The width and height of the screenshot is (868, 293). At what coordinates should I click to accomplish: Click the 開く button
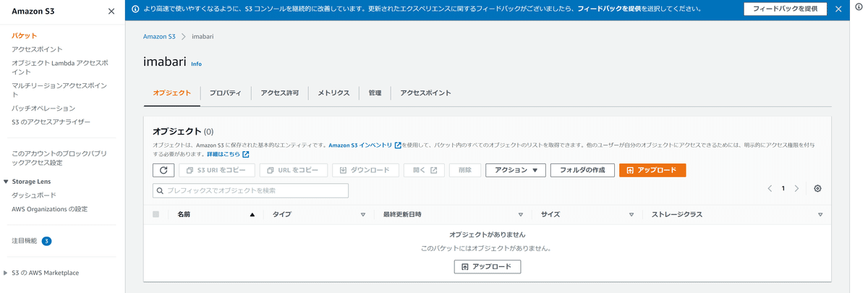coord(424,170)
